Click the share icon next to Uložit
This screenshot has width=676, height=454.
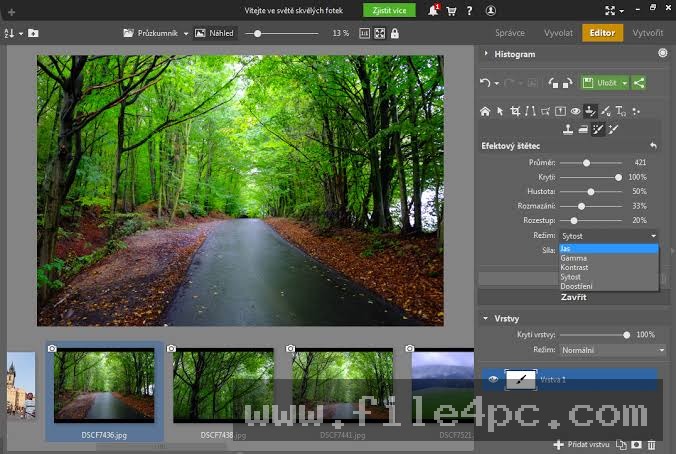click(x=639, y=83)
